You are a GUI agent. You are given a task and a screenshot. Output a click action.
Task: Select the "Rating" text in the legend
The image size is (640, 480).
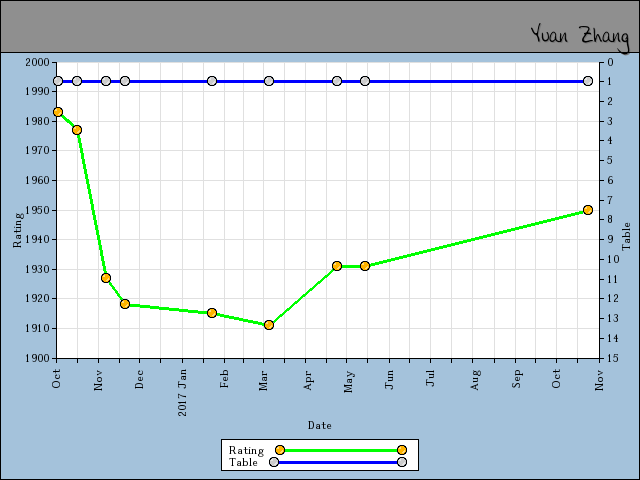click(x=246, y=450)
